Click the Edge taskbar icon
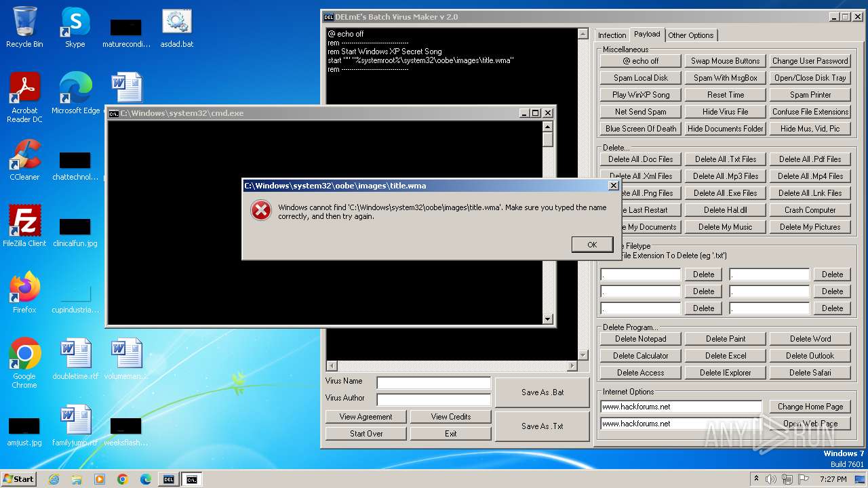The image size is (868, 488). (x=146, y=479)
